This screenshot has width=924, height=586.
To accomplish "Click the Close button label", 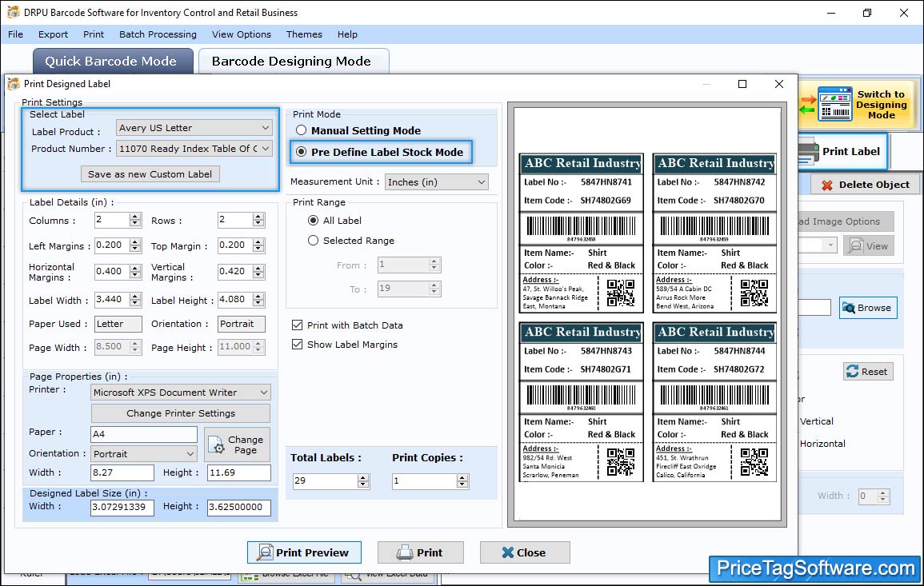I will pyautogui.click(x=531, y=552).
